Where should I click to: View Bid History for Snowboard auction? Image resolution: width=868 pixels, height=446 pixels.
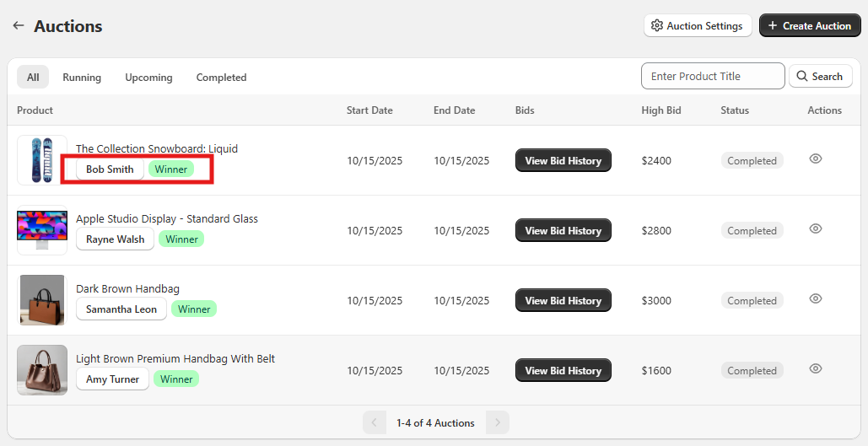click(563, 161)
